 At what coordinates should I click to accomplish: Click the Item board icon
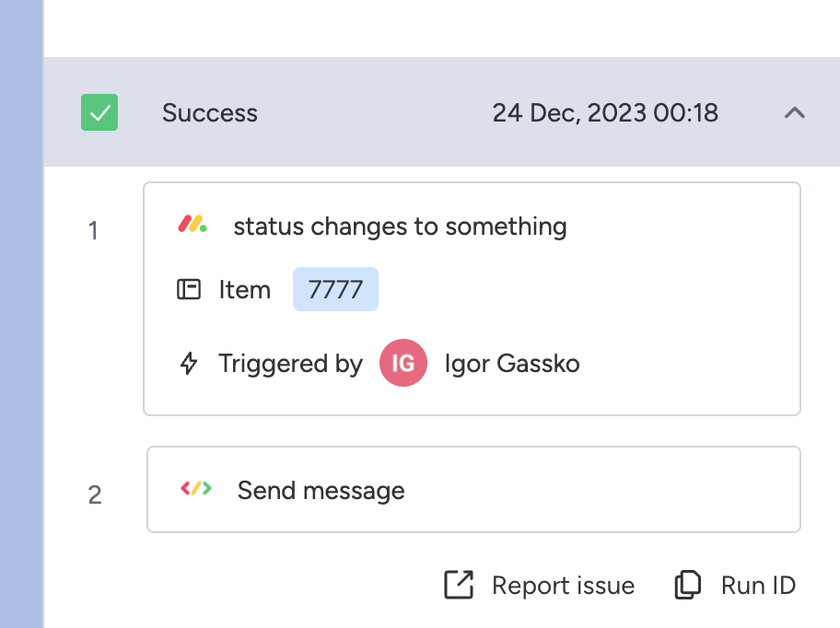[x=189, y=289]
